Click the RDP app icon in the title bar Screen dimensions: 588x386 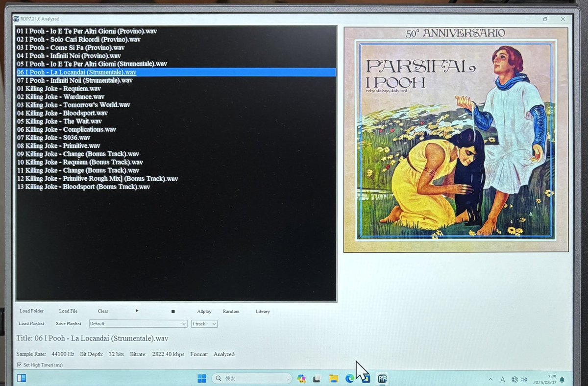pos(16,19)
